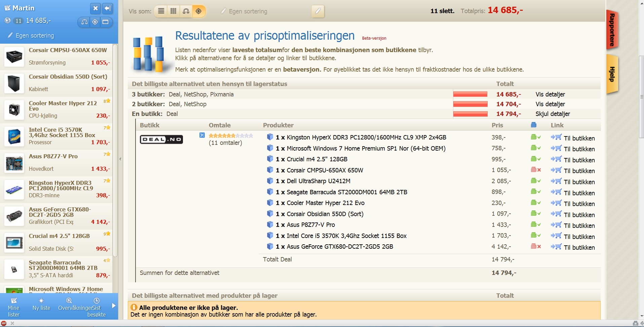Click the pencil edit button in top toolbar
The image size is (644, 327).
coord(318,11)
